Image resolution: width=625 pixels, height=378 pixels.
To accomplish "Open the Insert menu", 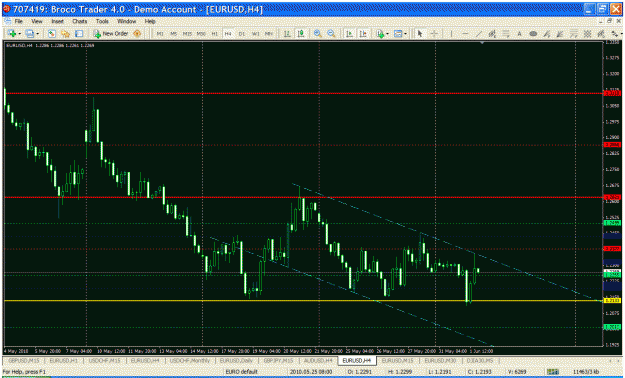I will 57,21.
